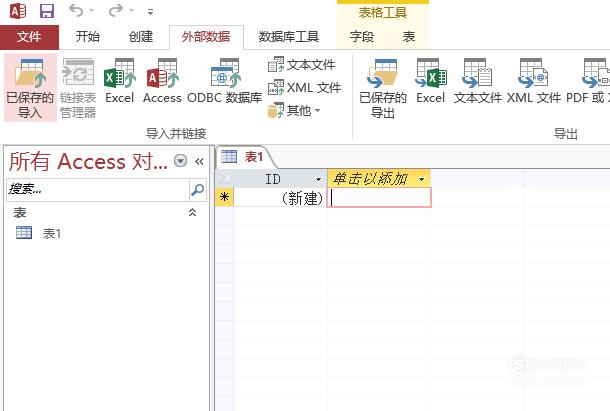Export as PDF or XPS
The width and height of the screenshot is (610, 411).
[588, 82]
